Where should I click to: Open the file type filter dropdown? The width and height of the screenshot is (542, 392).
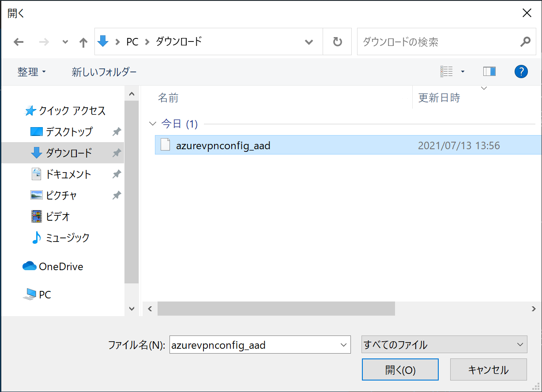tap(444, 345)
